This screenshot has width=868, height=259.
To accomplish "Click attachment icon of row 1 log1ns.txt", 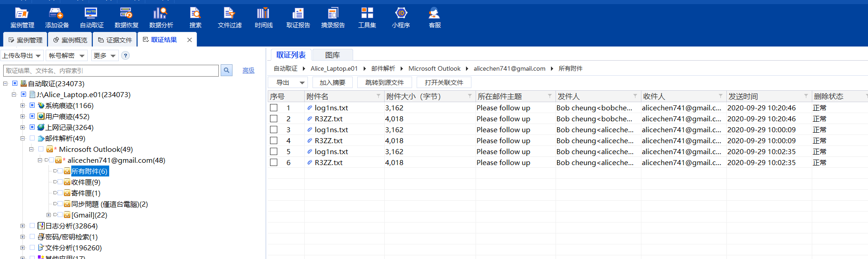I will [x=309, y=108].
